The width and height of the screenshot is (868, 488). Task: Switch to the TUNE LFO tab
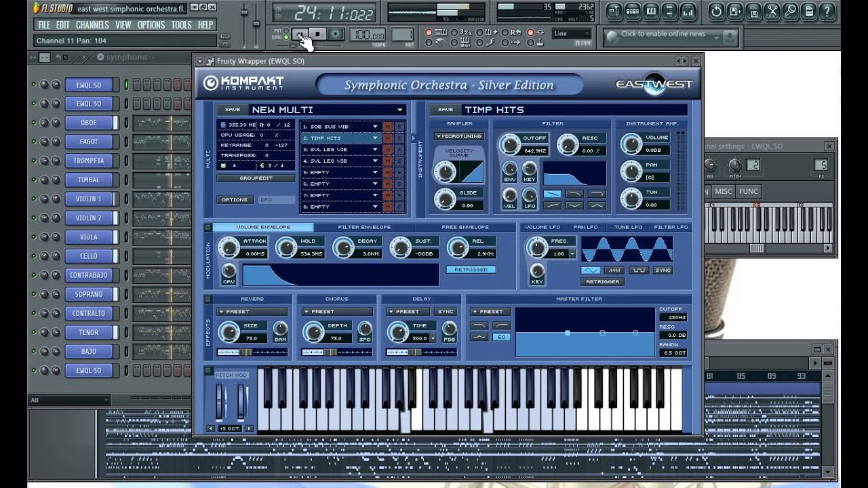[x=628, y=228]
